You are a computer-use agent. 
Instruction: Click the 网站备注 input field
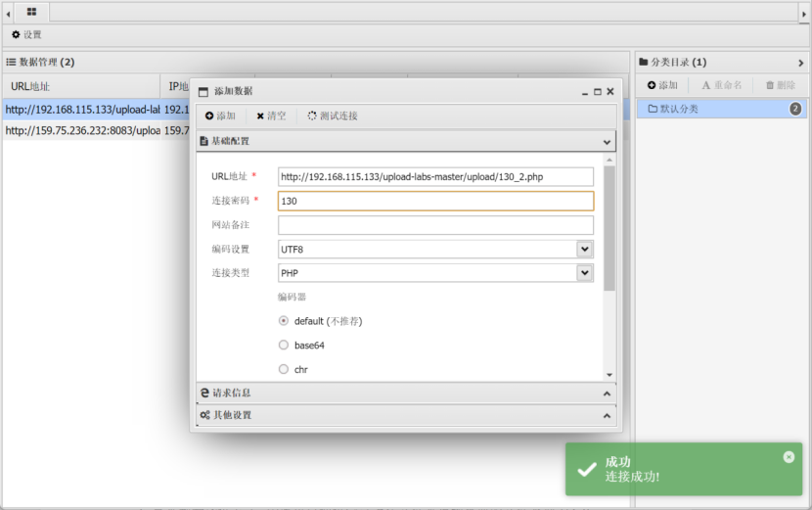[x=435, y=225]
